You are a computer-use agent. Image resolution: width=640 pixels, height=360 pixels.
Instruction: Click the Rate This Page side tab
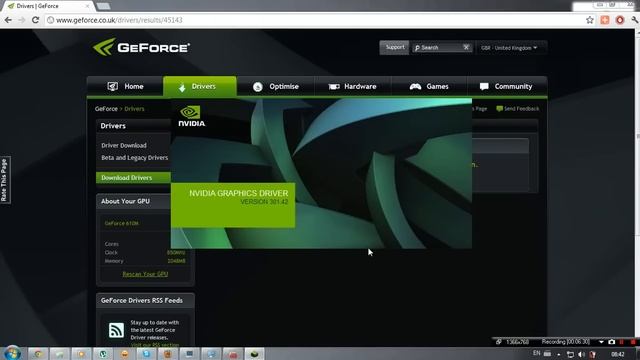[x=4, y=180]
